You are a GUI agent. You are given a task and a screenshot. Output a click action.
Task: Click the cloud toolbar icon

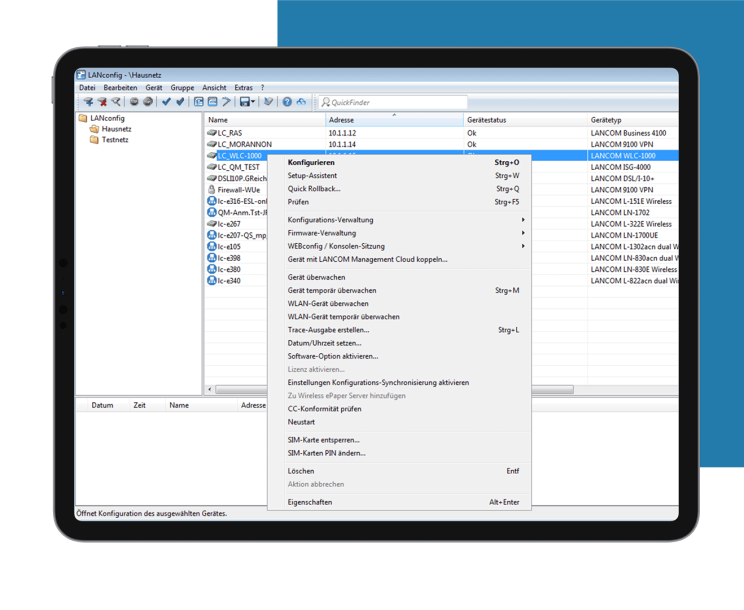(x=301, y=102)
